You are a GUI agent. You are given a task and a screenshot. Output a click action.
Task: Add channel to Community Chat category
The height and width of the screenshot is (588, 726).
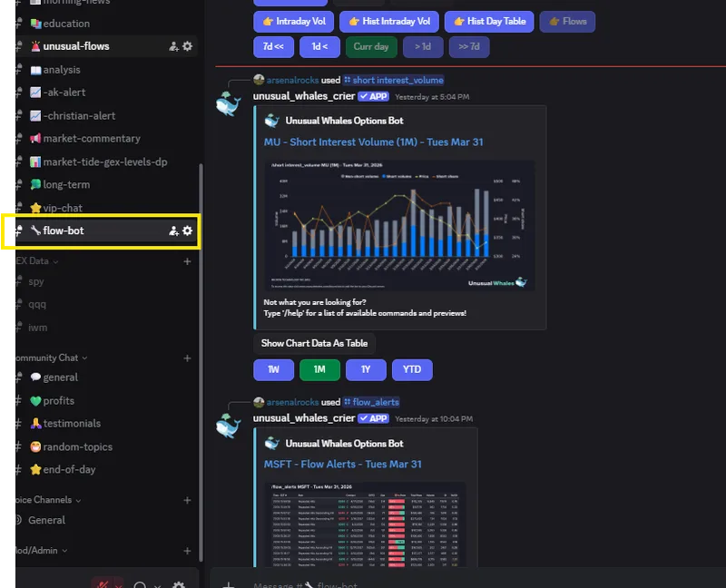(187, 358)
